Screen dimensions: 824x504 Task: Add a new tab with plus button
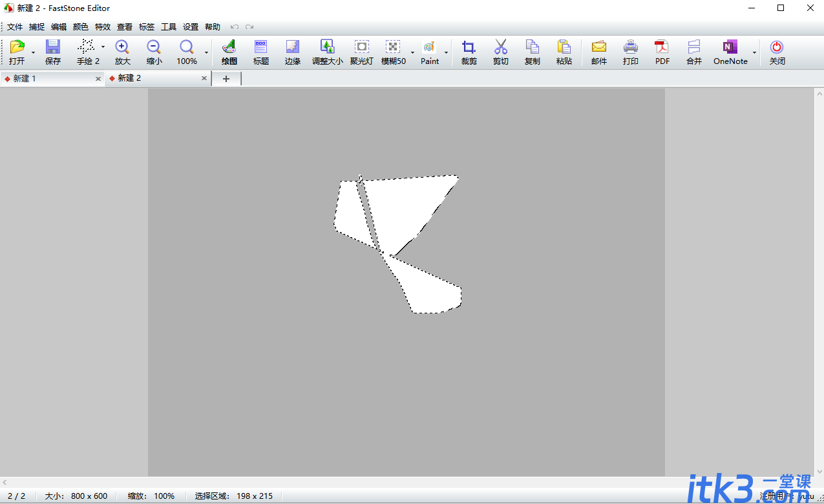coord(226,79)
